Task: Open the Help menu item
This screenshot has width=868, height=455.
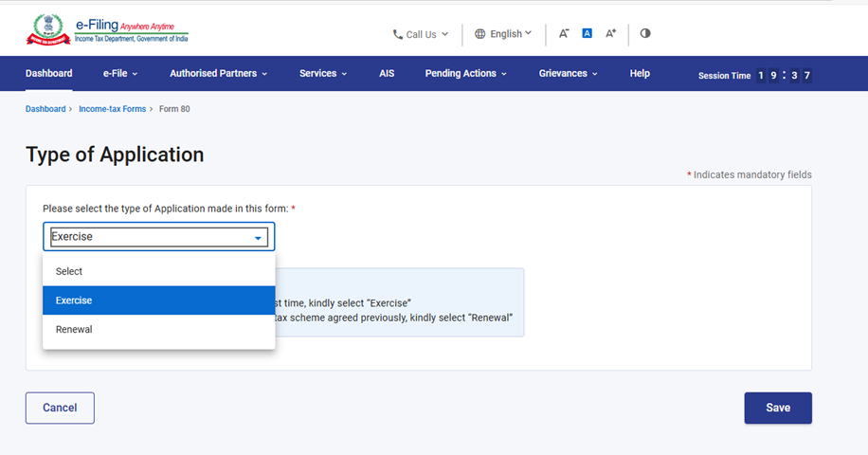Action: pyautogui.click(x=640, y=73)
